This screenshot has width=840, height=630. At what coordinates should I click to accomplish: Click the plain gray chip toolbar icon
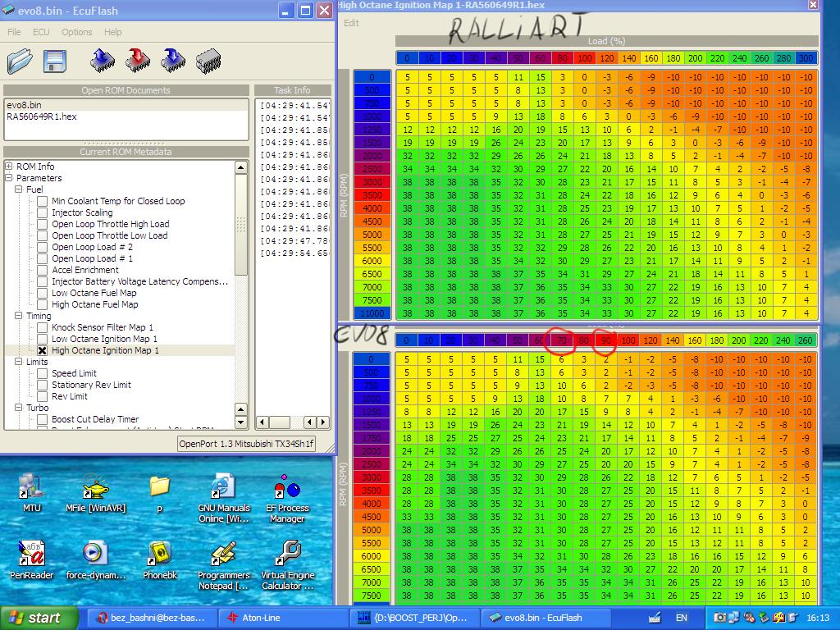[x=208, y=61]
